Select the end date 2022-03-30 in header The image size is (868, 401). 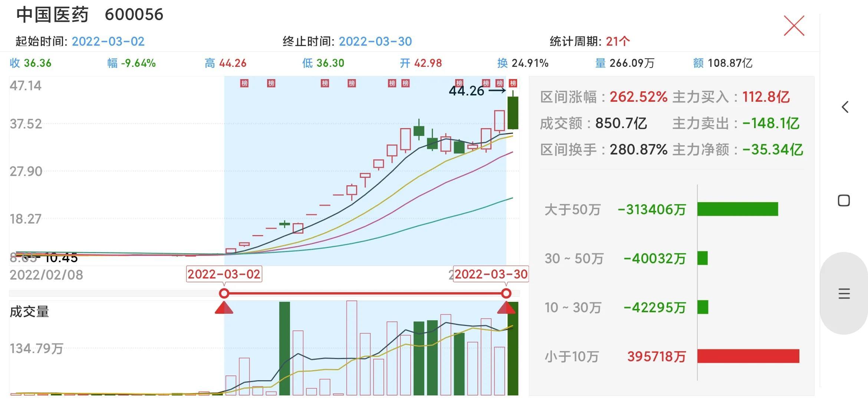(375, 41)
